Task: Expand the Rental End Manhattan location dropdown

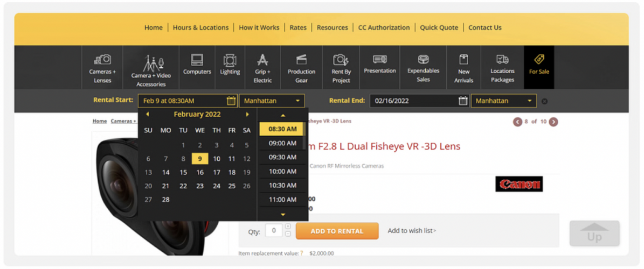Action: (503, 101)
